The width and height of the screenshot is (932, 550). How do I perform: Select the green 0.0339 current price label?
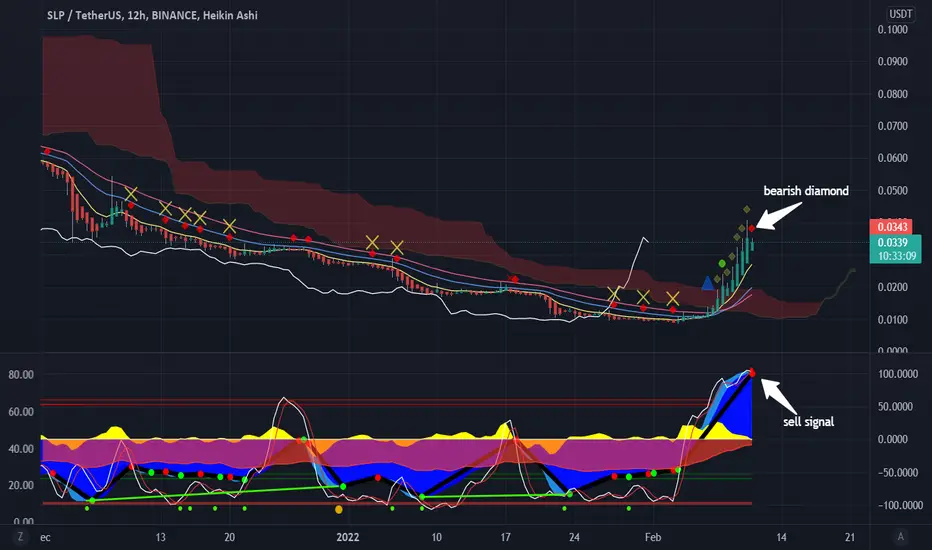(x=895, y=242)
